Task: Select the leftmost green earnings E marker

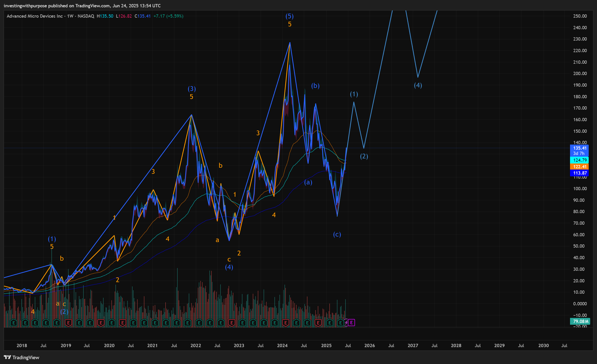Action: tap(14, 322)
